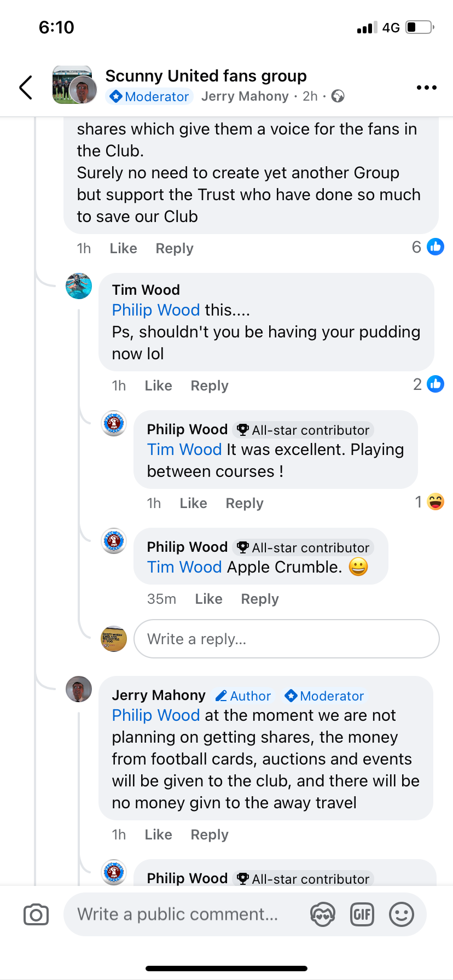Tap the globe public privacy icon
The image size is (453, 980).
click(338, 97)
